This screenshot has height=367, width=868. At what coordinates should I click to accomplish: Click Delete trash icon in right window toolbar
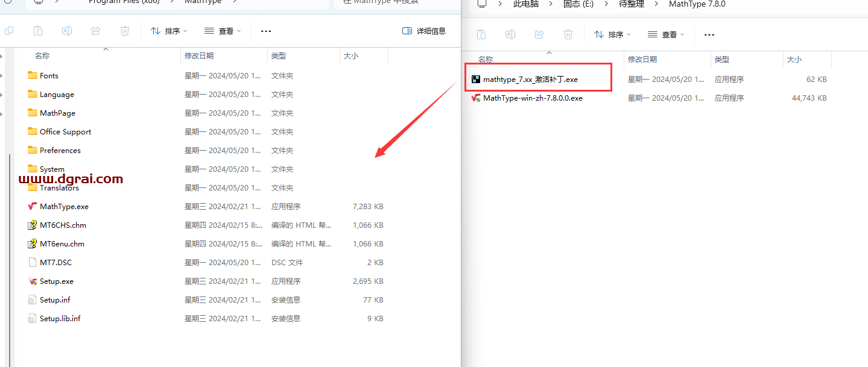click(x=568, y=34)
